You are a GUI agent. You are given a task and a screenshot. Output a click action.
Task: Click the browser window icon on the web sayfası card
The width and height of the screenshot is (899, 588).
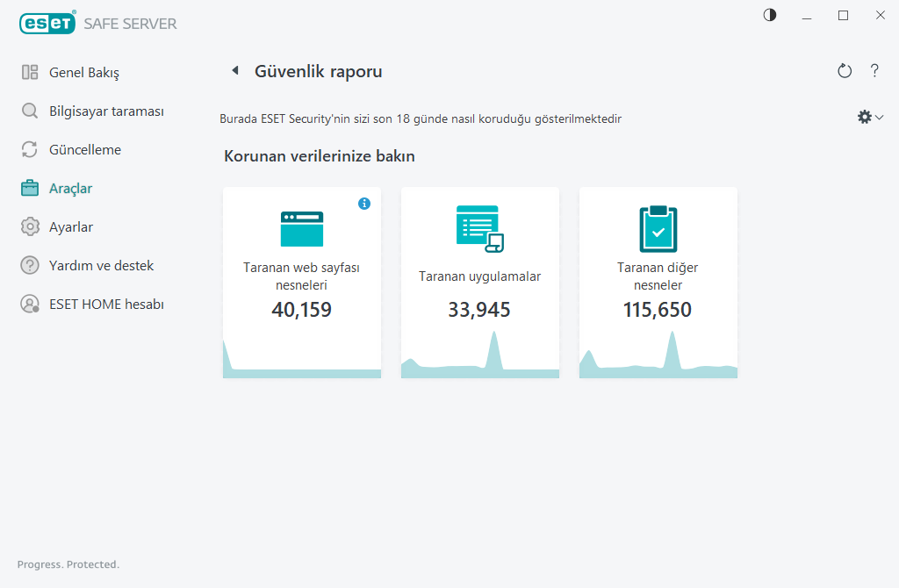pyautogui.click(x=302, y=229)
